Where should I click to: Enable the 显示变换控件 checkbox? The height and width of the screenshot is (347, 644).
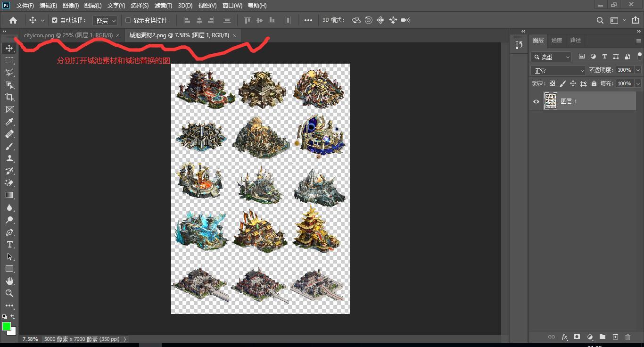(x=128, y=20)
